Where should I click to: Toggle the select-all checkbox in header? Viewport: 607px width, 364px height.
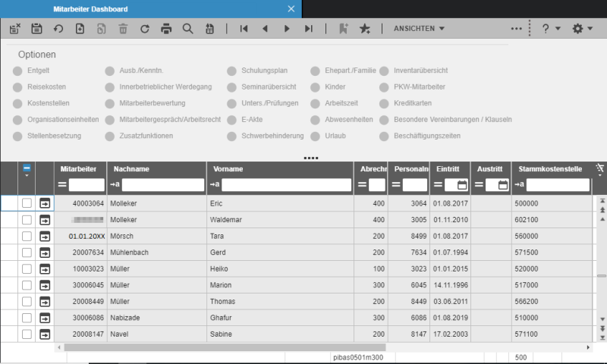tap(27, 168)
